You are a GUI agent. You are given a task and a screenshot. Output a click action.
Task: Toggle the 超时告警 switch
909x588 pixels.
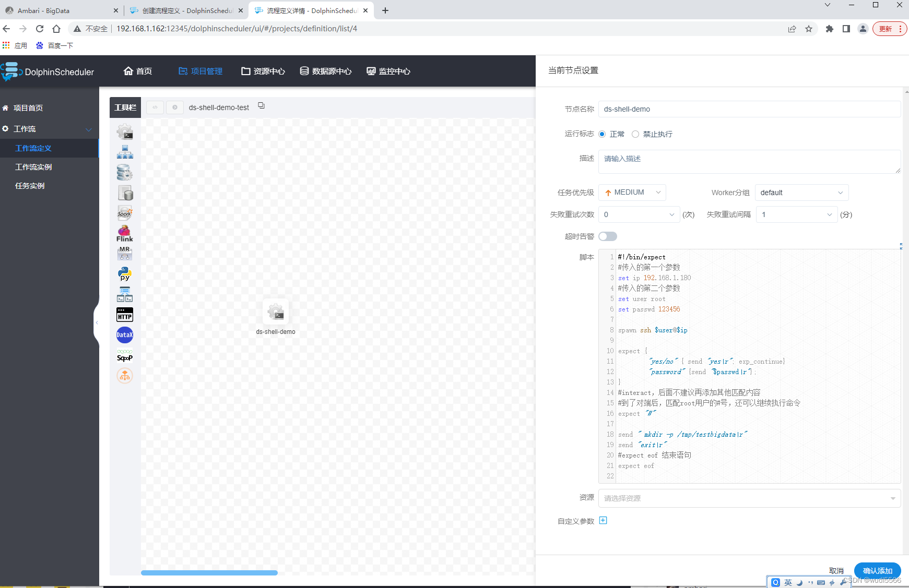coord(608,236)
